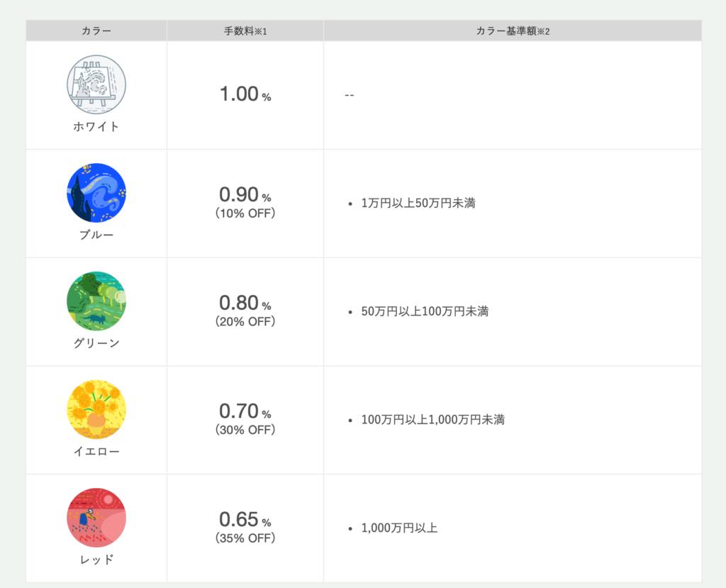Click the 0.65% (35% OFF) fee
Image resolution: width=726 pixels, height=588 pixels.
(x=245, y=527)
